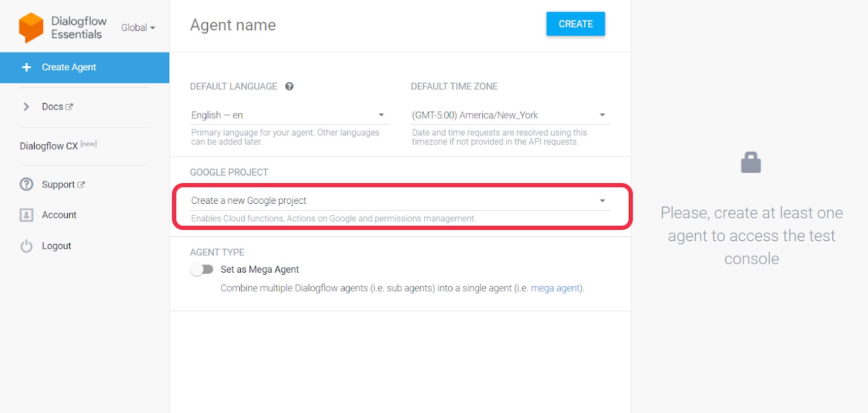868x413 pixels.
Task: Click the GOOGLE PROJECT heading
Action: coord(229,172)
